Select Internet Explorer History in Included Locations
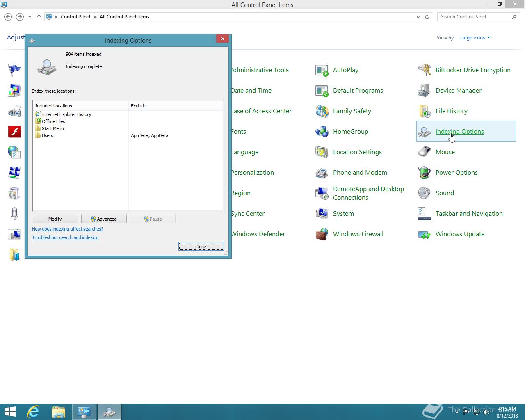This screenshot has width=525, height=420. pyautogui.click(x=63, y=114)
